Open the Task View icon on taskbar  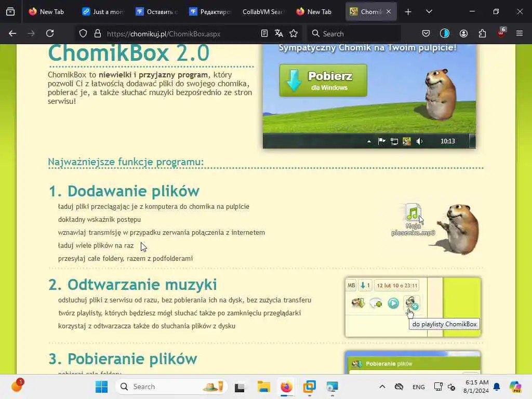pos(240,387)
